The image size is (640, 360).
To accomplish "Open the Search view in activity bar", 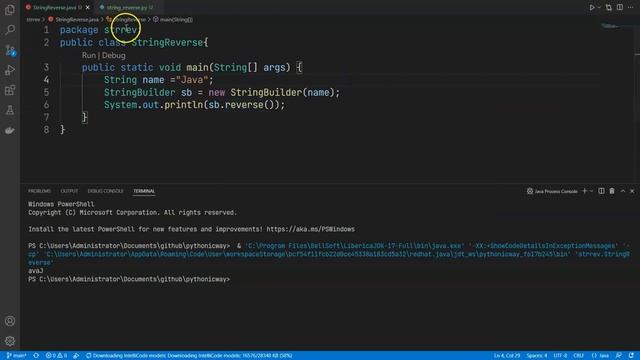I will click(x=10, y=29).
